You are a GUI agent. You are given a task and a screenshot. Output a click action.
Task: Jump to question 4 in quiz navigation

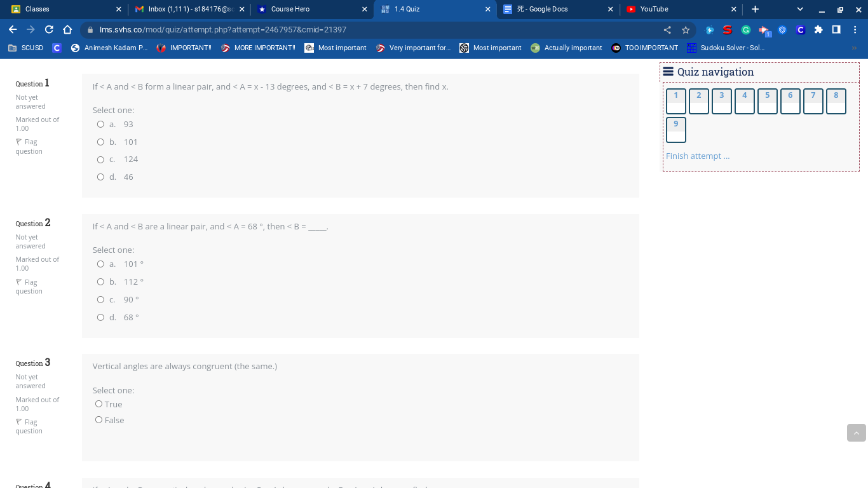(x=745, y=102)
